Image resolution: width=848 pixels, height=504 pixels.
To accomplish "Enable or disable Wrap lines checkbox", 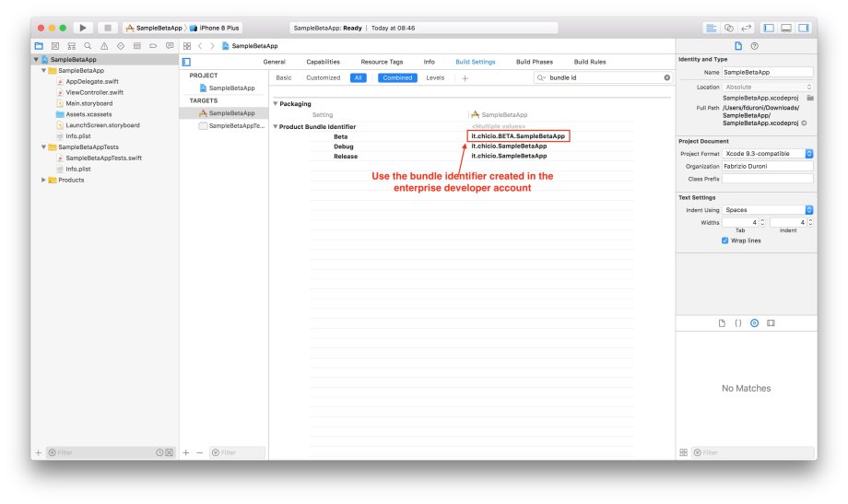I will tap(724, 240).
